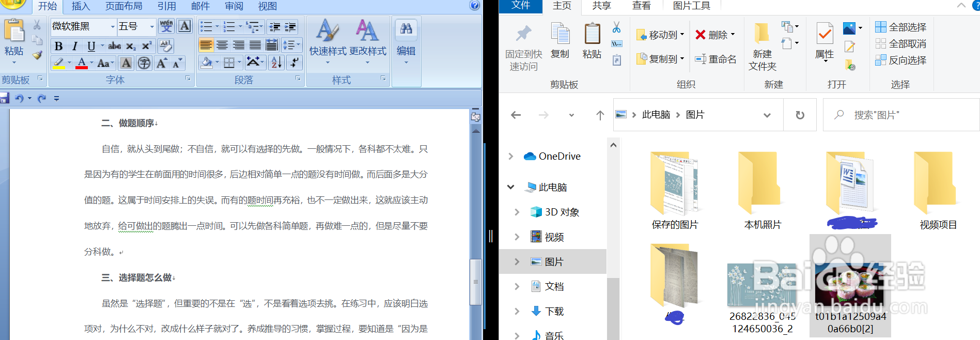Expand the OneDrive tree node

click(511, 156)
